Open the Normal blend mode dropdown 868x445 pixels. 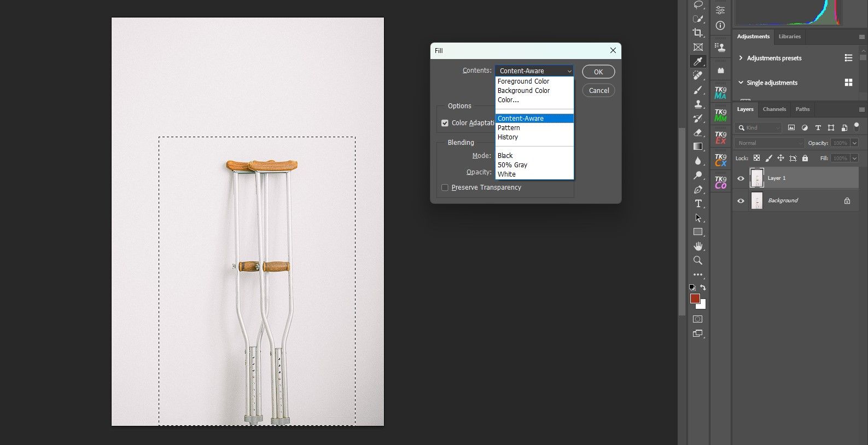(x=770, y=143)
